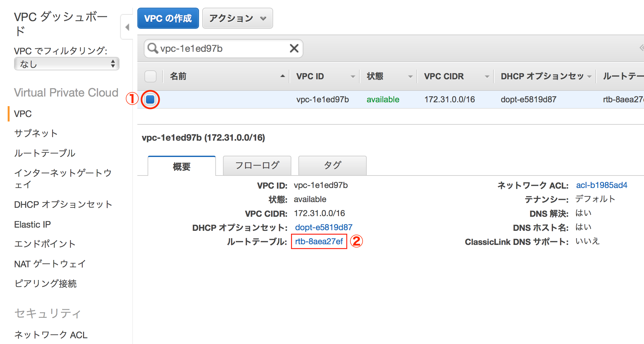Open the 状態 column filter dropdown

[410, 76]
